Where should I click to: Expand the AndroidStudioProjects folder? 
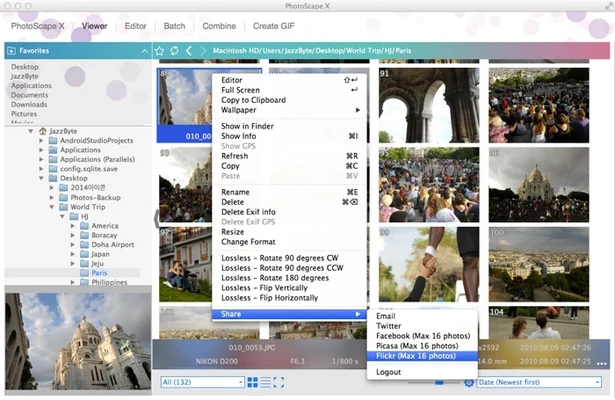point(41,140)
